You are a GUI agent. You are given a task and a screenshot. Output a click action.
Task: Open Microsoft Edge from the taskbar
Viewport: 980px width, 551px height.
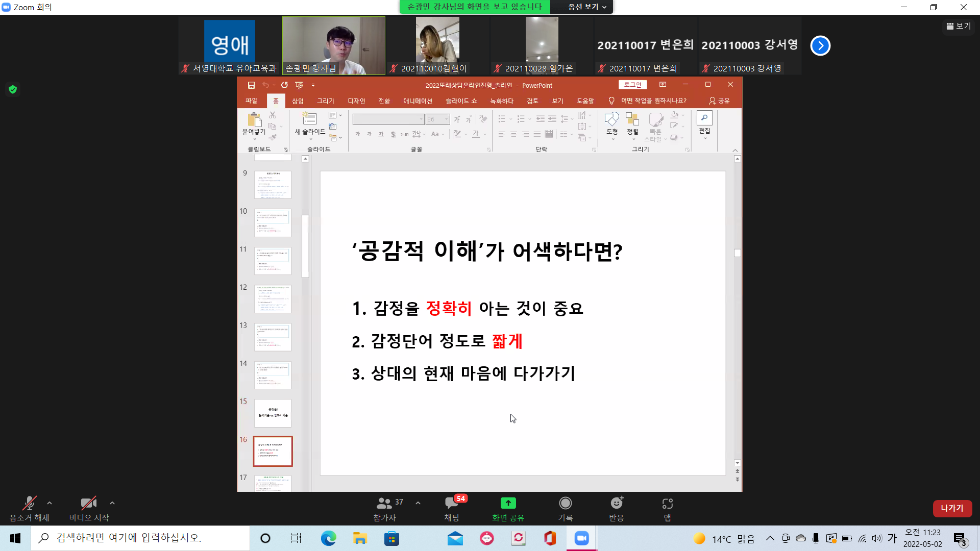[x=328, y=538]
